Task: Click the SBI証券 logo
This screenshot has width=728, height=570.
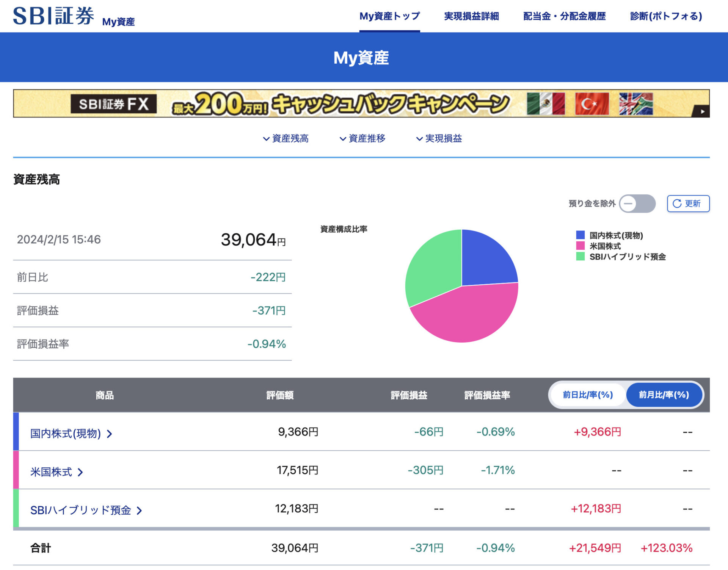Action: coord(53,16)
